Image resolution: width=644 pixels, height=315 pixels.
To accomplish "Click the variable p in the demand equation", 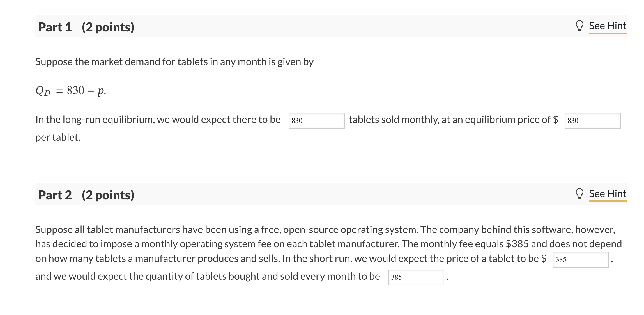I will coord(100,92).
